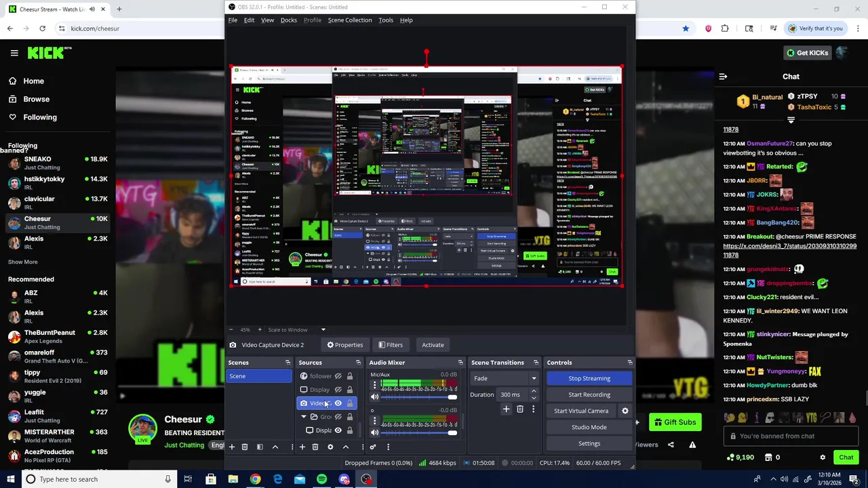Open Scale to Window zoom dropdown
This screenshot has height=488, width=868.
296,330
